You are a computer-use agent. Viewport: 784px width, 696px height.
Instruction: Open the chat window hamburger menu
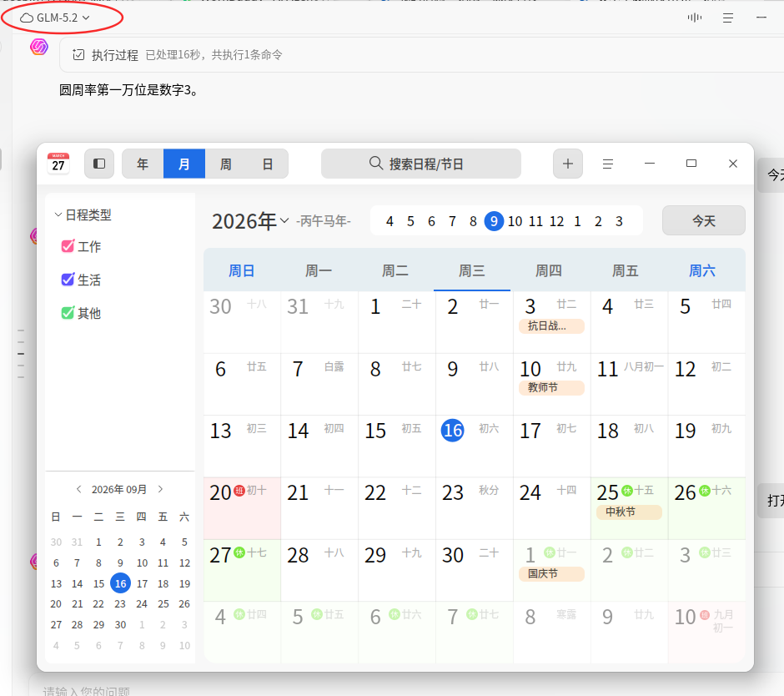728,18
